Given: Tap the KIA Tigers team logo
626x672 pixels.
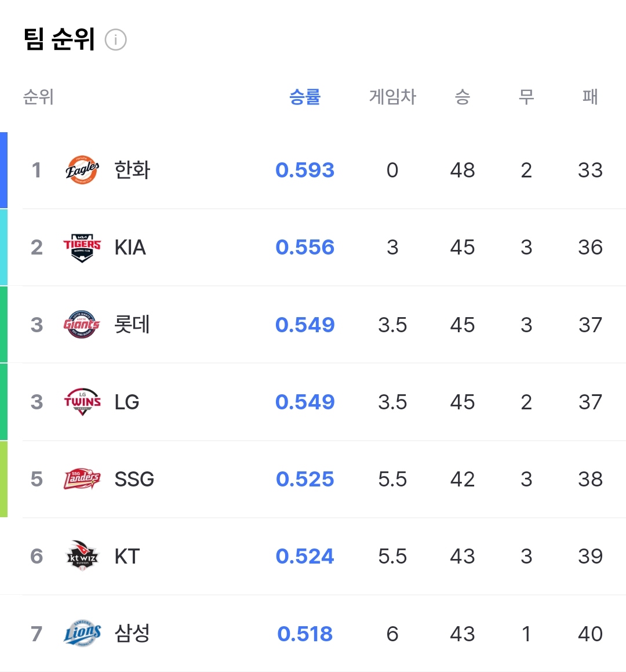Looking at the screenshot, I should pyautogui.click(x=82, y=248).
